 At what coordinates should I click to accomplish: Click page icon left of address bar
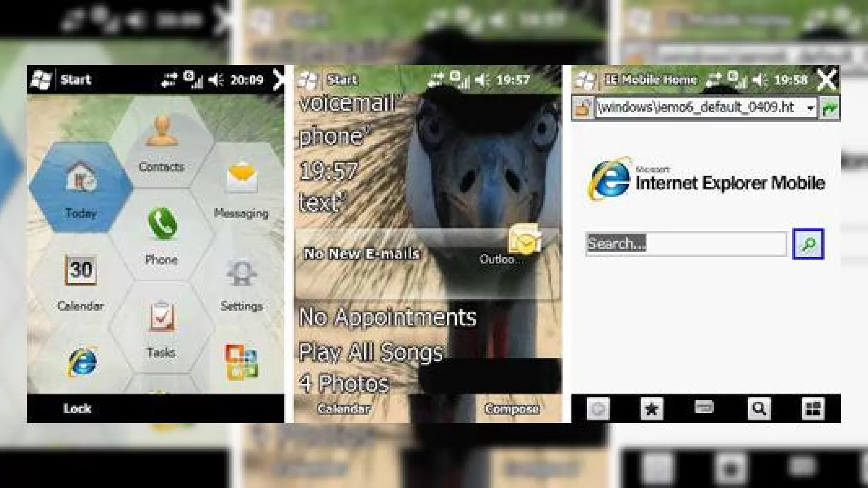tap(583, 108)
